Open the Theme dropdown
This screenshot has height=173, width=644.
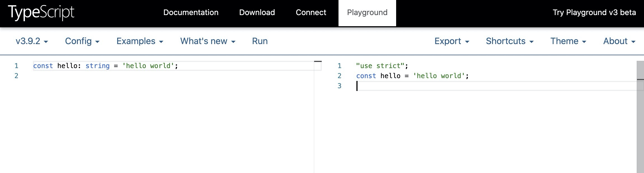568,41
